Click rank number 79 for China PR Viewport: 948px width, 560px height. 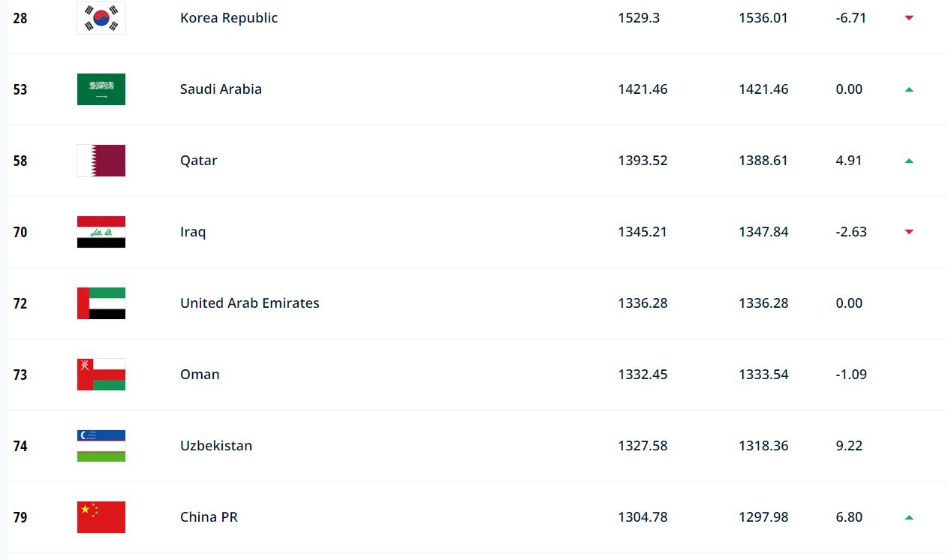20,518
